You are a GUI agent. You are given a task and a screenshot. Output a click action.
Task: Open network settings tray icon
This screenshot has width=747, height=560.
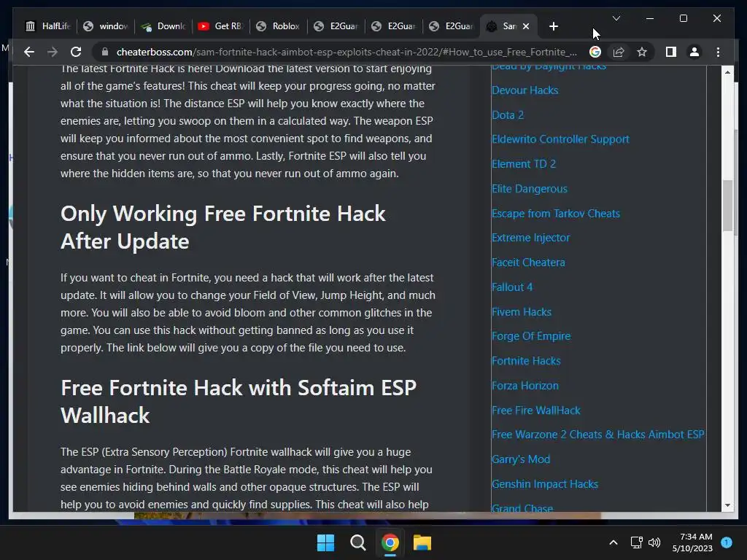click(x=636, y=542)
